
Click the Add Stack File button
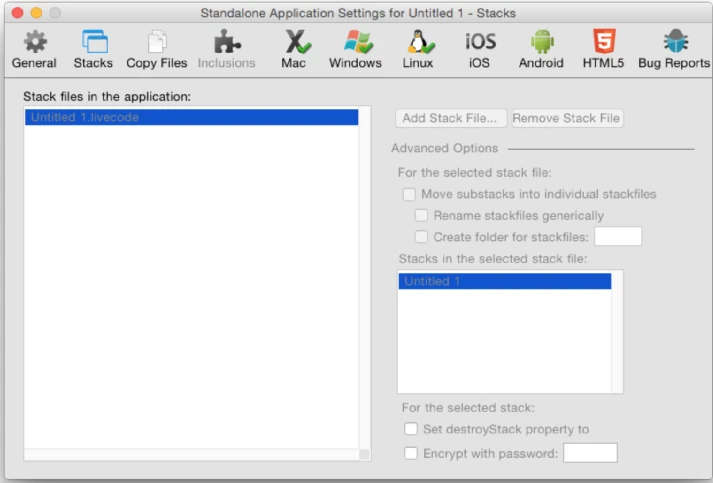451,118
